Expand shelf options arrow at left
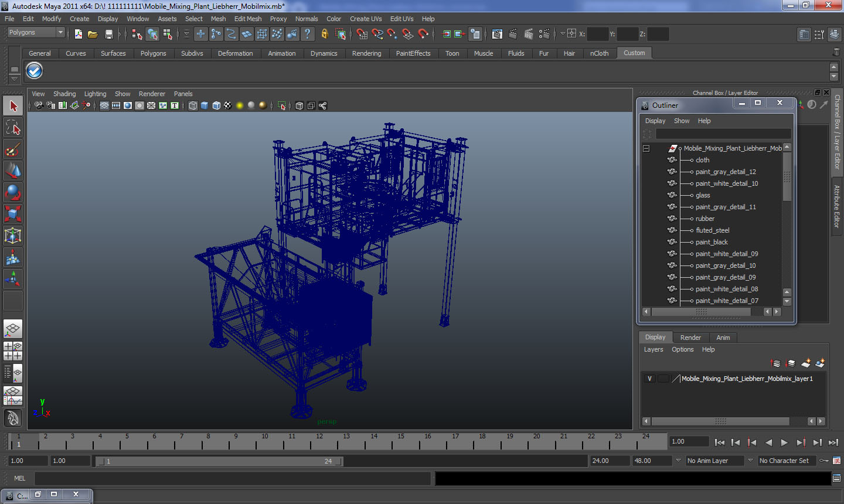The height and width of the screenshot is (504, 844). (x=14, y=78)
